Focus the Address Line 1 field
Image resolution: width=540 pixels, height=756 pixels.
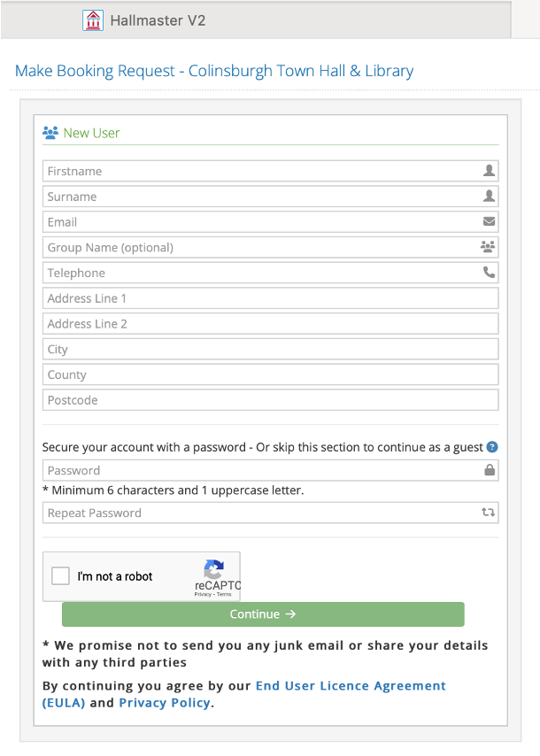271,298
